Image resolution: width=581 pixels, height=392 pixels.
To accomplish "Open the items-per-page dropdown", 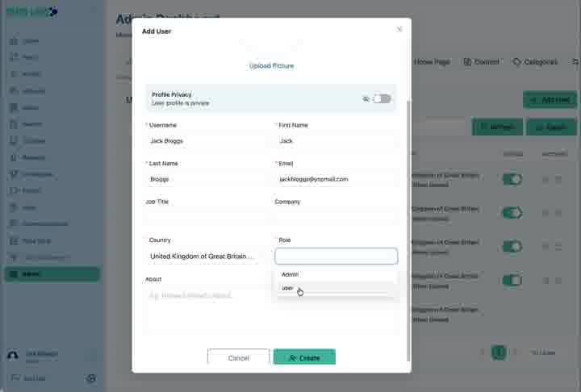I will (542, 352).
